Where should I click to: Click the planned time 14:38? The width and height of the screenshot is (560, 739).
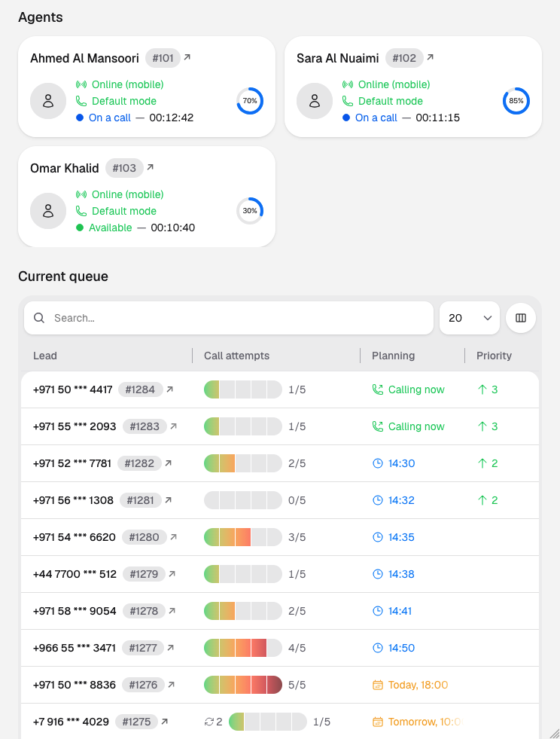tap(401, 574)
